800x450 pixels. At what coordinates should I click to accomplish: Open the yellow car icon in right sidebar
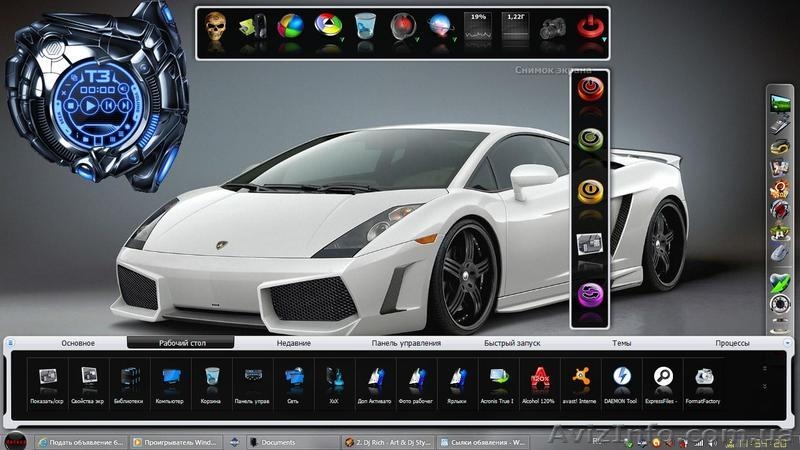tap(780, 147)
